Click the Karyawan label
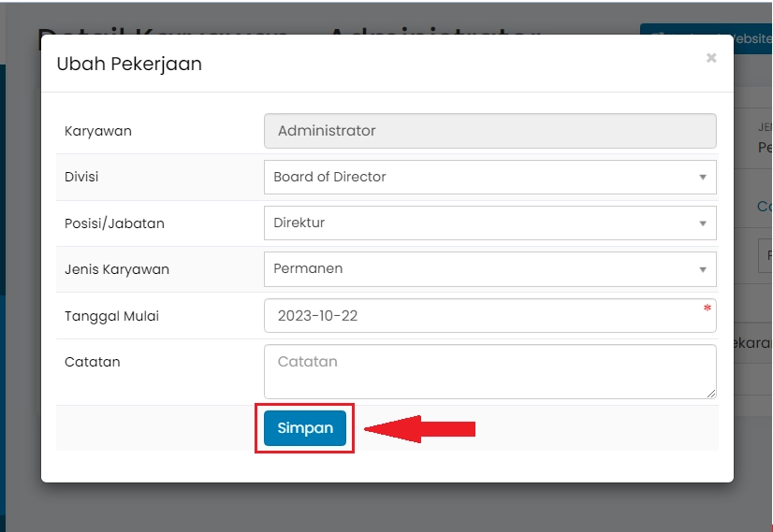Viewport: 773px width, 532px height. [x=98, y=131]
